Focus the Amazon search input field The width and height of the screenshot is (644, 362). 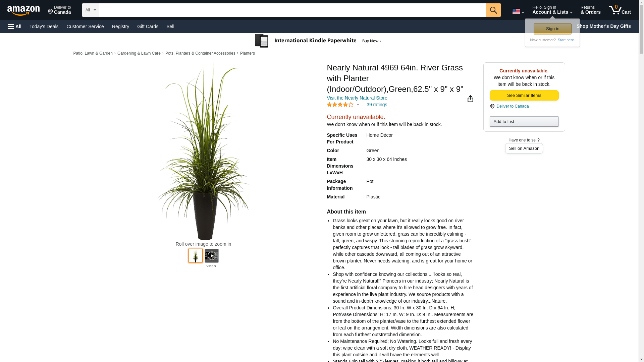292,10
